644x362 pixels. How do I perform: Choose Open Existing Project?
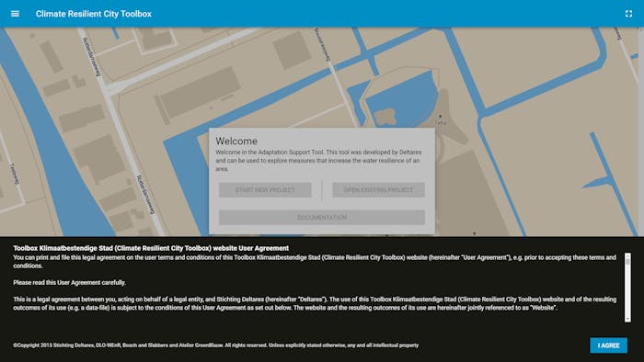(x=378, y=190)
